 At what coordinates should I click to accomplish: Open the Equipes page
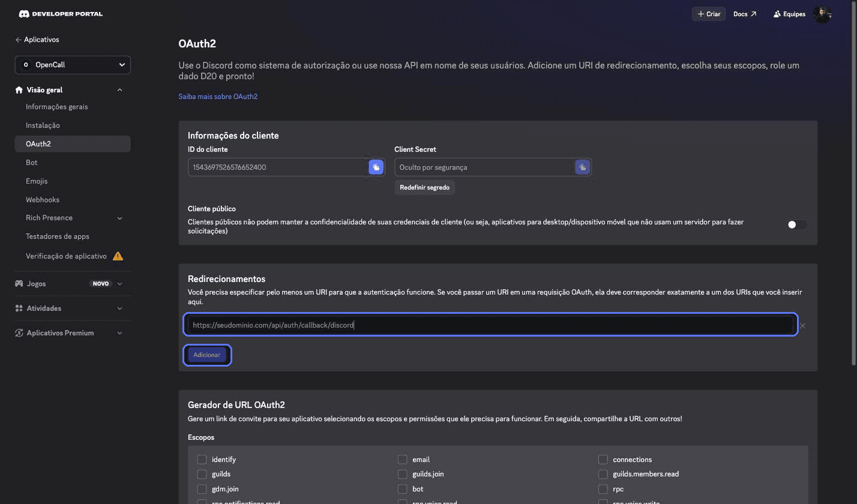point(789,14)
